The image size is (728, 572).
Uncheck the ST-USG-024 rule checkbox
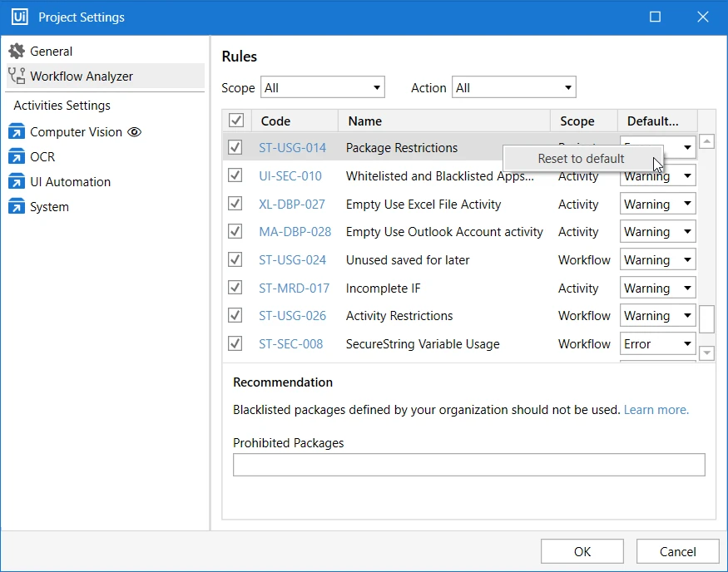point(235,259)
